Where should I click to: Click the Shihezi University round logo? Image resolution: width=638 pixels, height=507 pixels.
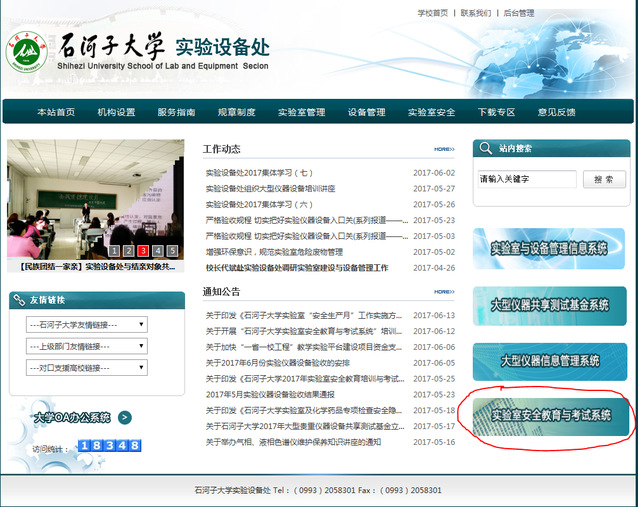coord(27,52)
